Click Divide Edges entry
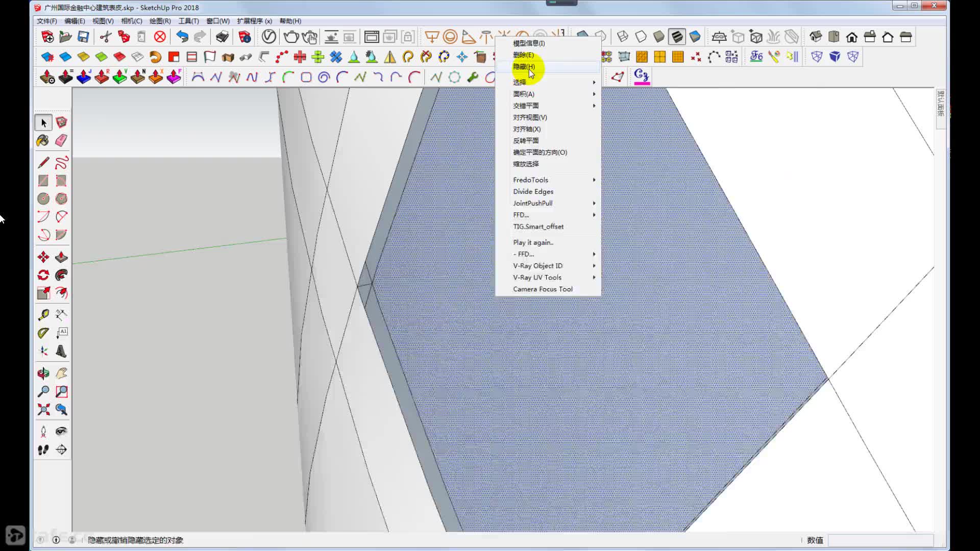Viewport: 980px width, 551px height. pos(549,191)
